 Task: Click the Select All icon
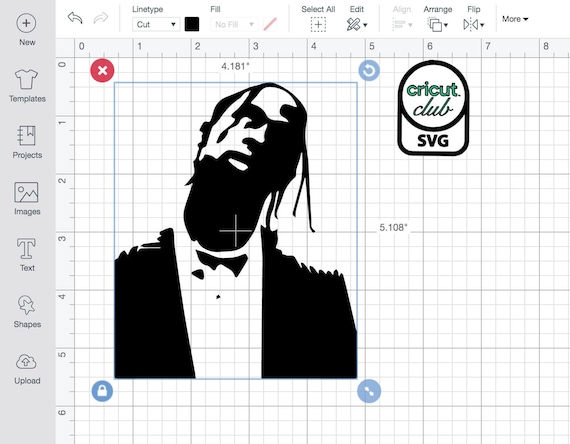(x=318, y=25)
